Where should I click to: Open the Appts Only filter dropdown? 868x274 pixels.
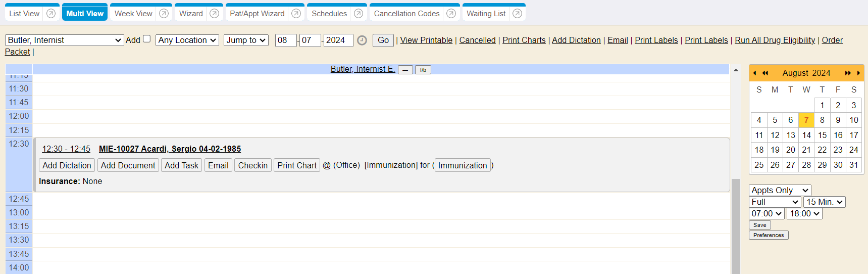[780, 190]
